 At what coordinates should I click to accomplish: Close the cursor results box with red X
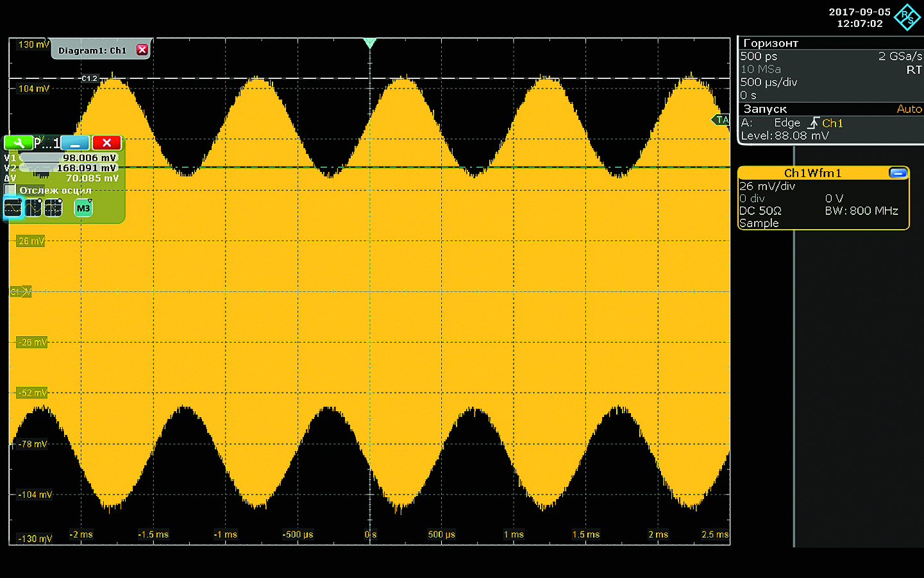106,143
